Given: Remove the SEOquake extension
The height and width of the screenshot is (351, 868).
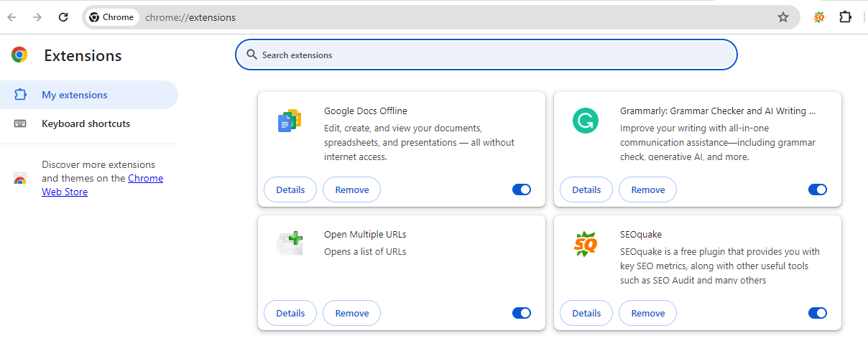Looking at the screenshot, I should pos(647,313).
